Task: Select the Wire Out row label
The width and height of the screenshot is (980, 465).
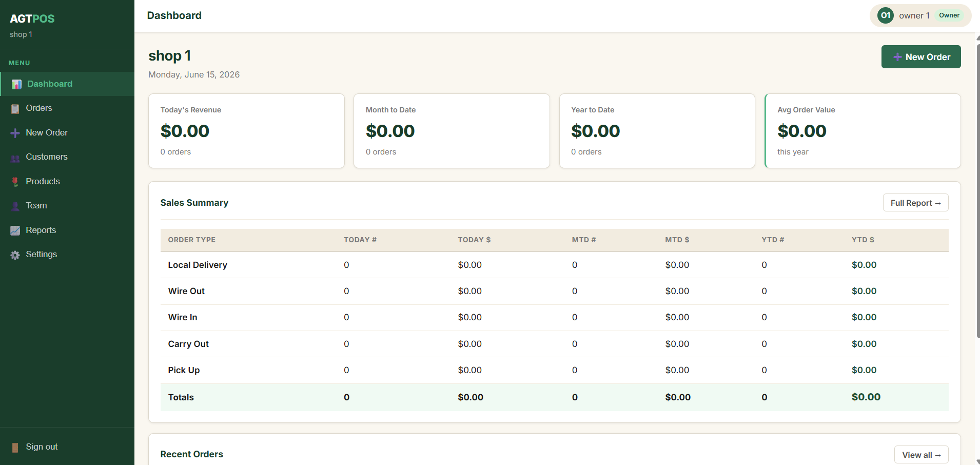Action: coord(186,291)
